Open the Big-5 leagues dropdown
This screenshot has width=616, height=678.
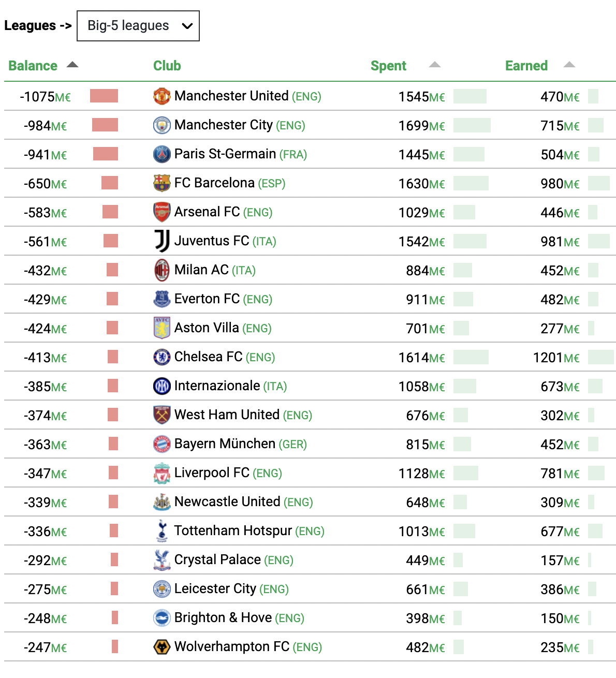pyautogui.click(x=138, y=26)
